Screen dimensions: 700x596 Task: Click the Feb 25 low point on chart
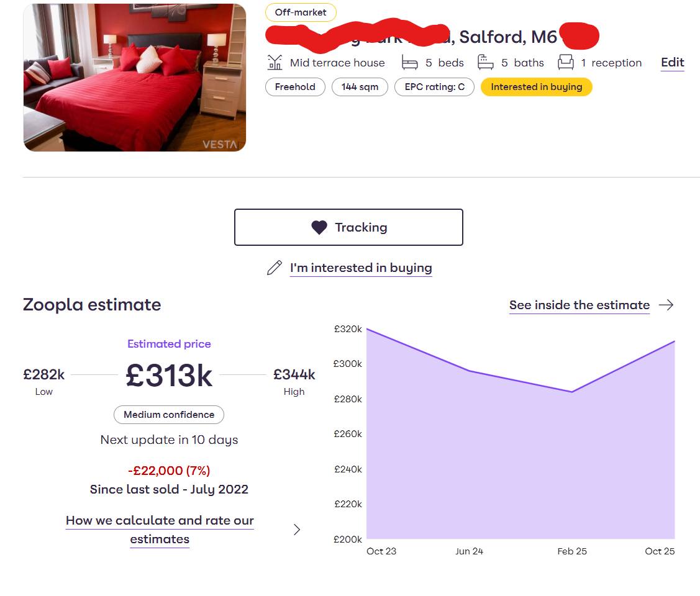click(x=572, y=392)
